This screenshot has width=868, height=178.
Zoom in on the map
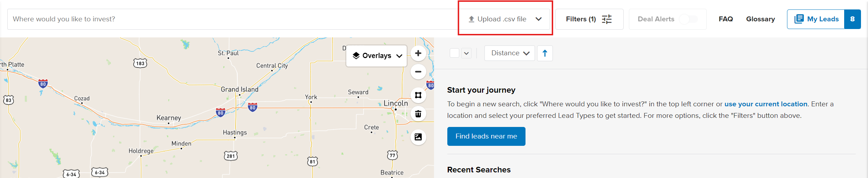click(x=418, y=53)
